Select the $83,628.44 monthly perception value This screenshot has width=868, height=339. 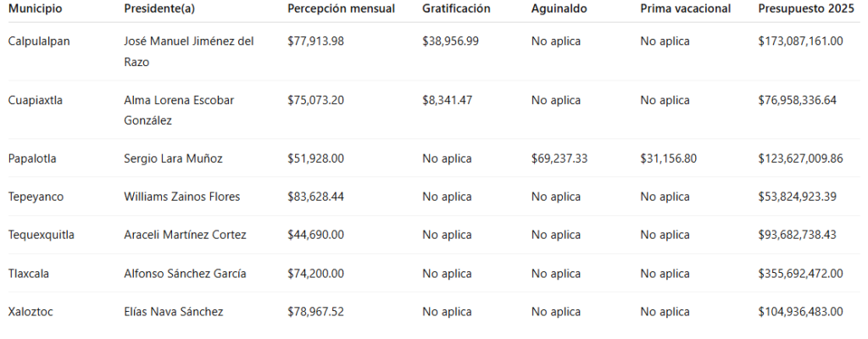tap(315, 197)
